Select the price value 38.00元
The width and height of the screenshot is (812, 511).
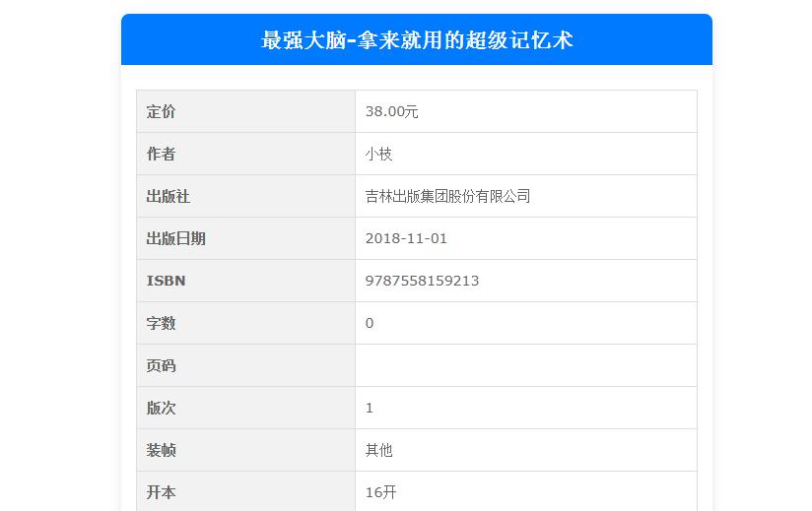pyautogui.click(x=391, y=112)
